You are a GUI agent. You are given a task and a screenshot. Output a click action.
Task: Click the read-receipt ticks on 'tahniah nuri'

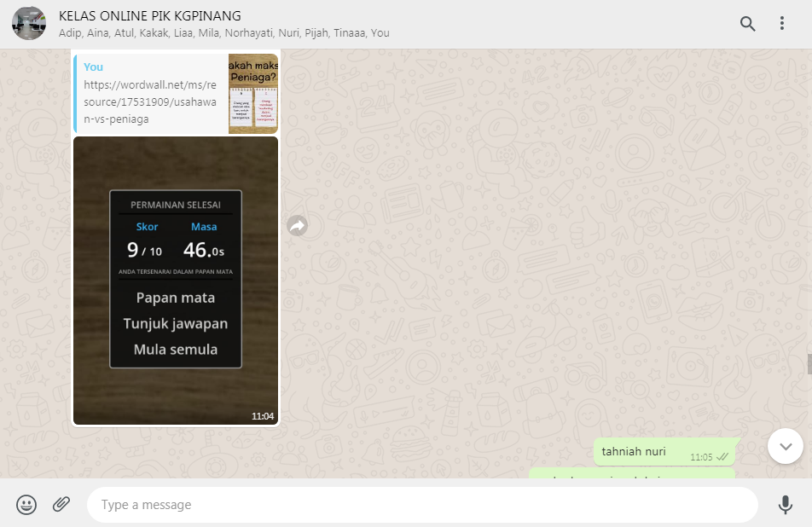point(722,457)
